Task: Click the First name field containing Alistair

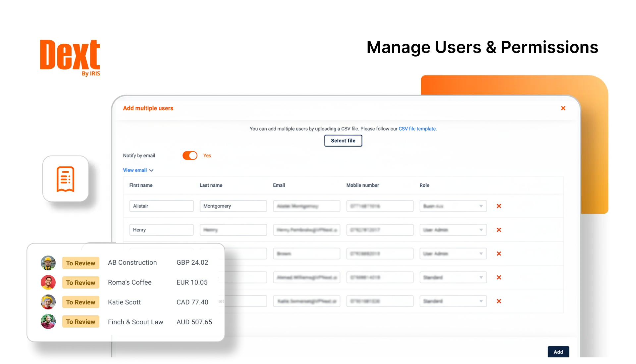Action: pos(161,206)
